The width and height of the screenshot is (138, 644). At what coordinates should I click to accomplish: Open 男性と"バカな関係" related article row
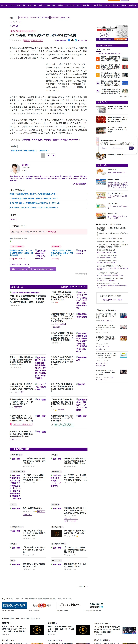pos(49,194)
